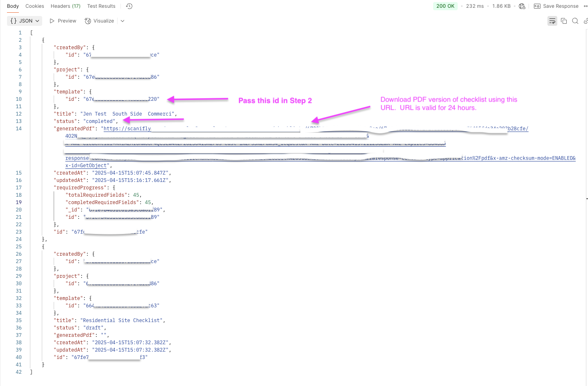Image resolution: width=588 pixels, height=386 pixels.
Task: Click the template id ending in c63
Action: (121, 306)
